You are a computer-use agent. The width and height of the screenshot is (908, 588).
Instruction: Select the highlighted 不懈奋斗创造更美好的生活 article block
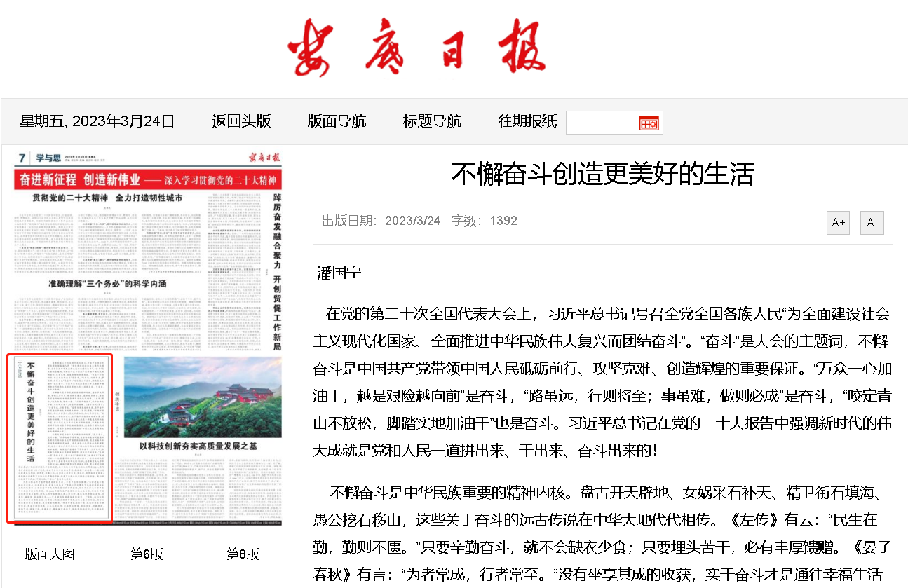[x=60, y=439]
